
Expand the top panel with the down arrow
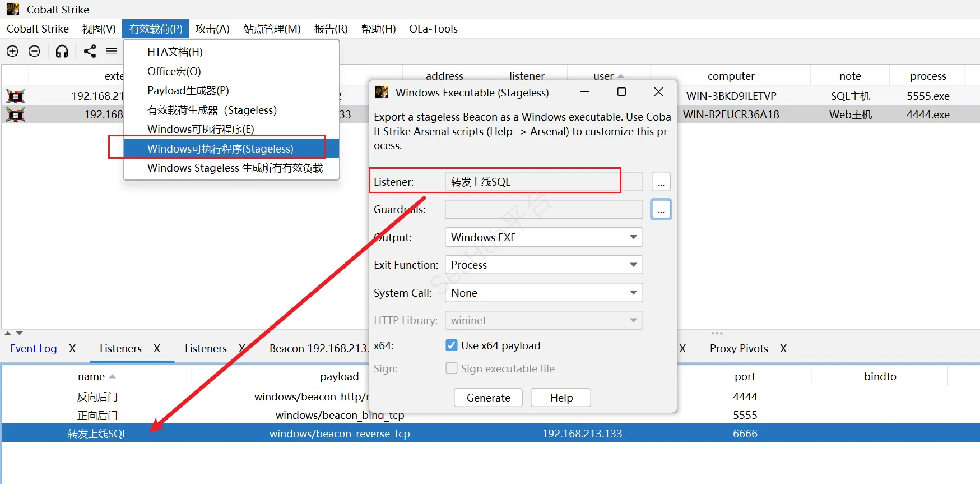coord(20,333)
